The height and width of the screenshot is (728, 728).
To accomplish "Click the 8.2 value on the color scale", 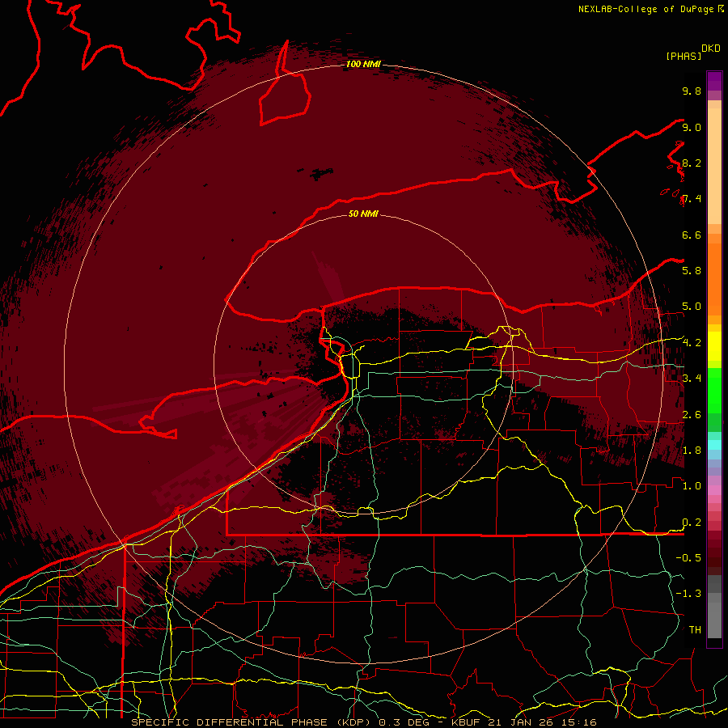I will coord(692,163).
